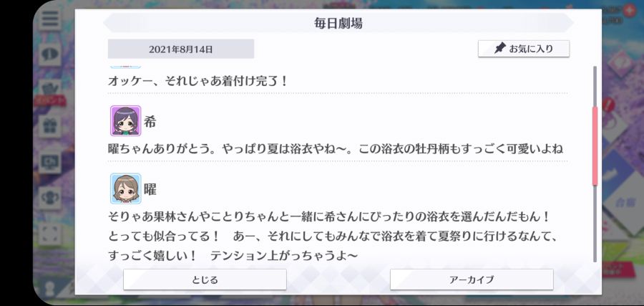The width and height of the screenshot is (644, 306).
Task: Click Nozomi's purple avatar thumbnail
Action: 126,121
